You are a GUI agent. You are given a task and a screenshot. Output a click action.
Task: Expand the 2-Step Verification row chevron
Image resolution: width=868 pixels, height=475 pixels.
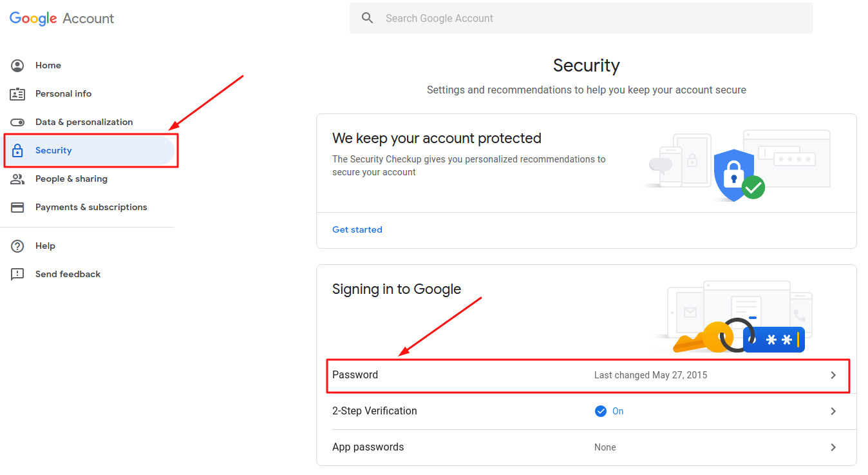833,411
